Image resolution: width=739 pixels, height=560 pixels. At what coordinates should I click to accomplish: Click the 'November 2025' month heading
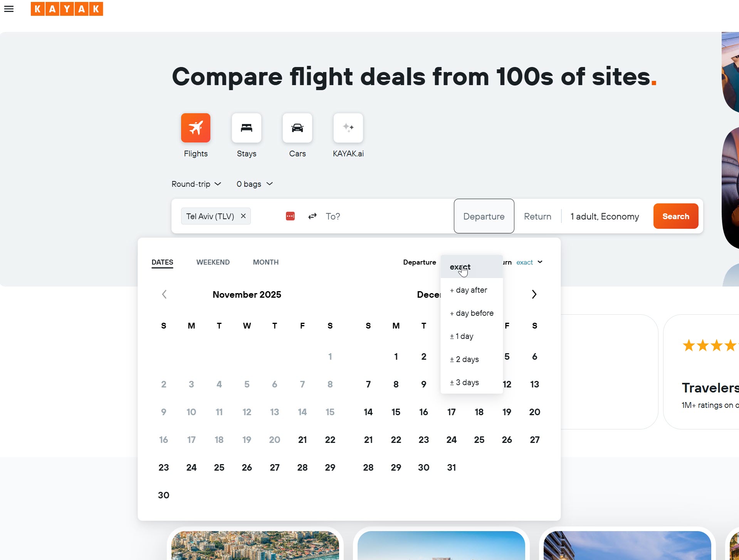[247, 295]
